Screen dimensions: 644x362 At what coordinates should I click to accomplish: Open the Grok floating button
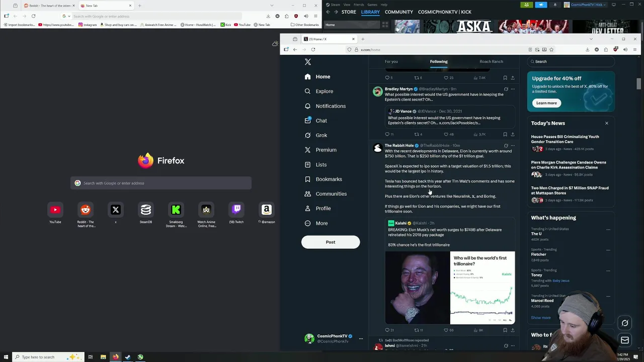point(625,323)
